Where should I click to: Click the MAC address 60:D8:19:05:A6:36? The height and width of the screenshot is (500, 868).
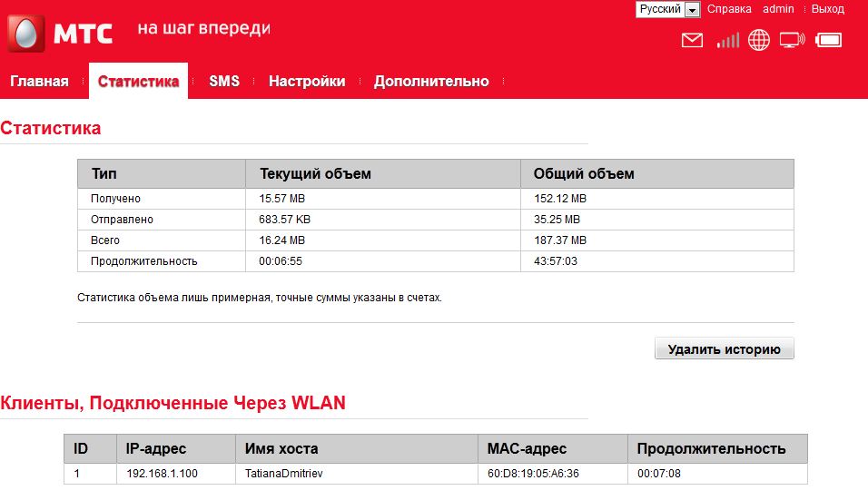[x=533, y=474]
